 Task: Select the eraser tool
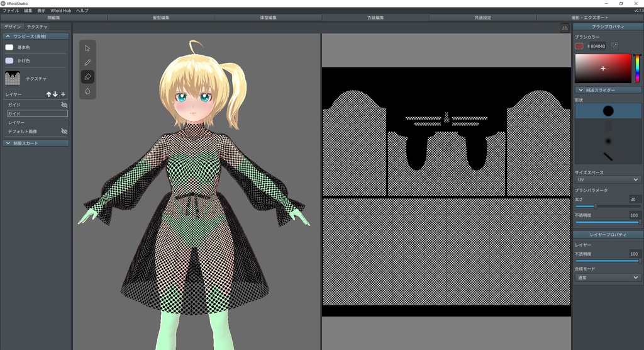[87, 76]
